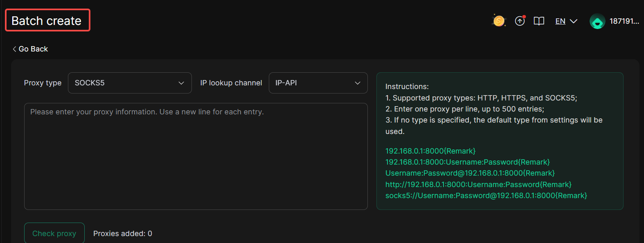This screenshot has width=644, height=243.
Task: Go Back to the previous page
Action: coord(30,49)
